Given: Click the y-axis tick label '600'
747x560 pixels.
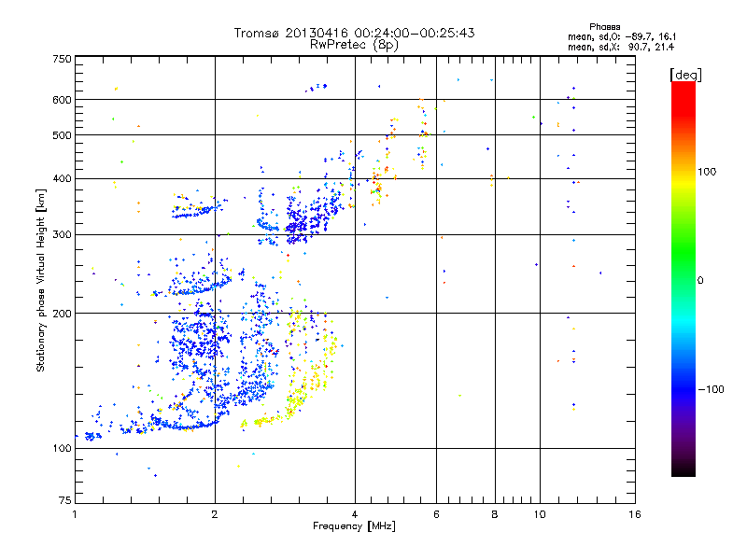Looking at the screenshot, I should coord(62,100).
